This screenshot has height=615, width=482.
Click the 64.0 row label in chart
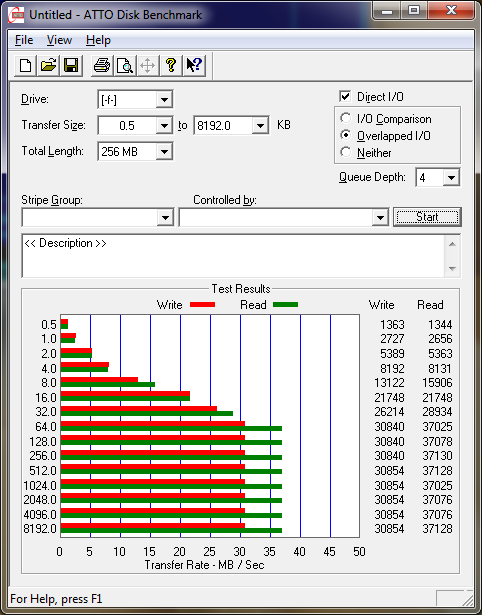pyautogui.click(x=46, y=427)
